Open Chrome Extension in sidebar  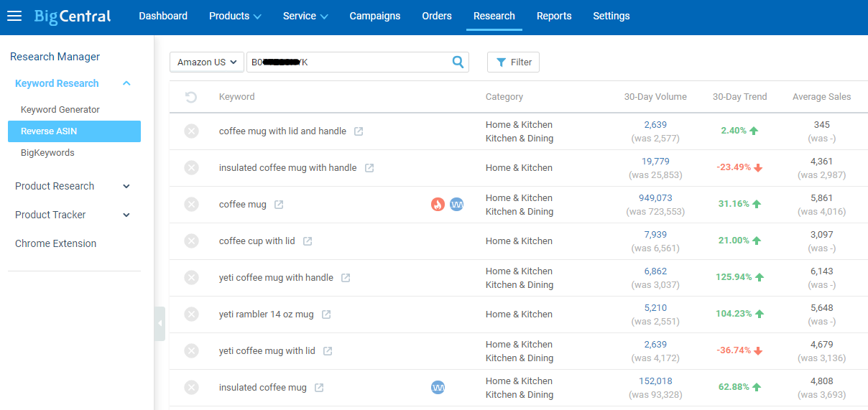pyautogui.click(x=55, y=243)
